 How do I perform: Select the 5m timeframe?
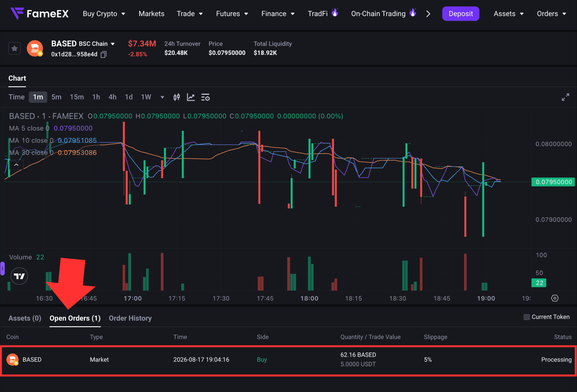click(x=56, y=97)
